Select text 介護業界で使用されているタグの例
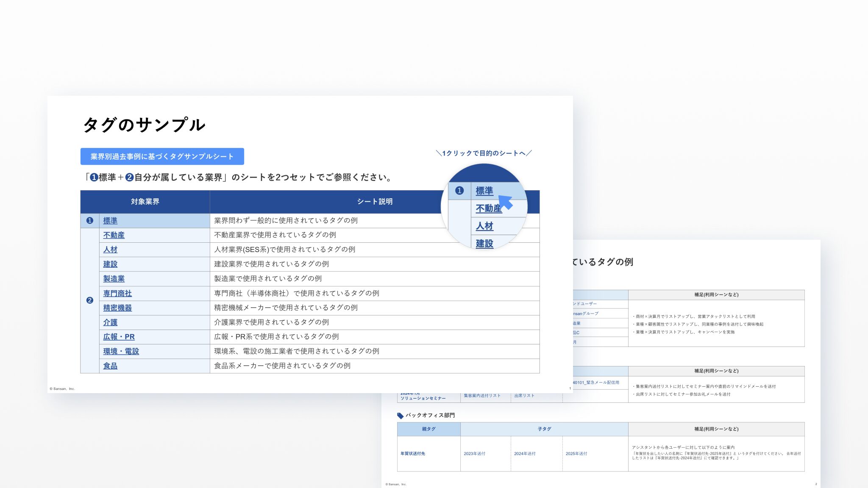Viewport: 868px width, 488px height. [271, 322]
